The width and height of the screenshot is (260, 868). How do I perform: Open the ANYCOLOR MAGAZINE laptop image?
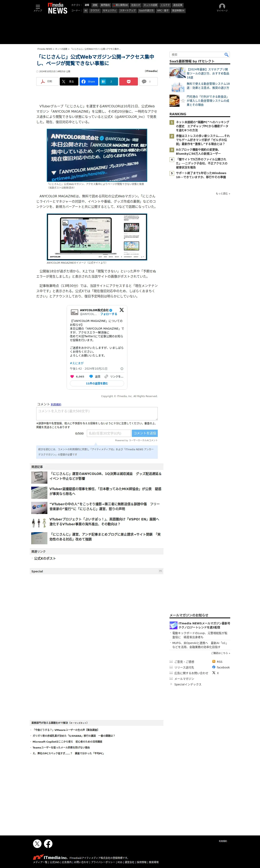click(x=97, y=237)
